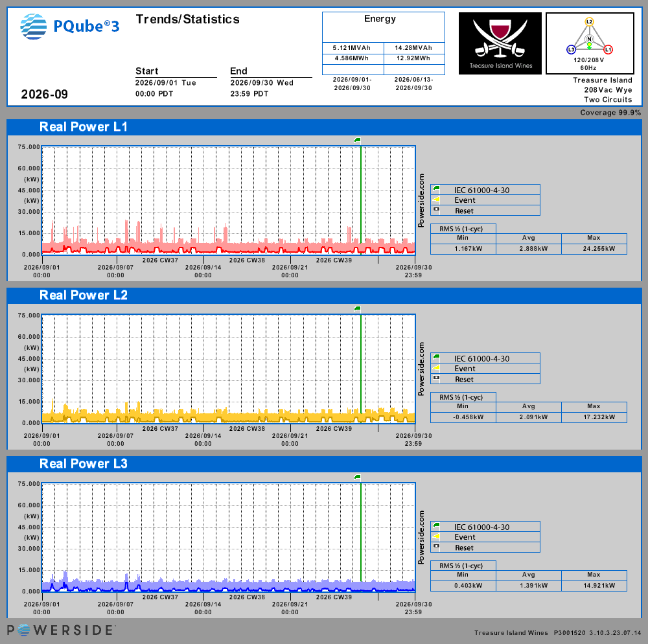Click RMS ½ (1-cyc) label in L2 stats

click(x=461, y=397)
